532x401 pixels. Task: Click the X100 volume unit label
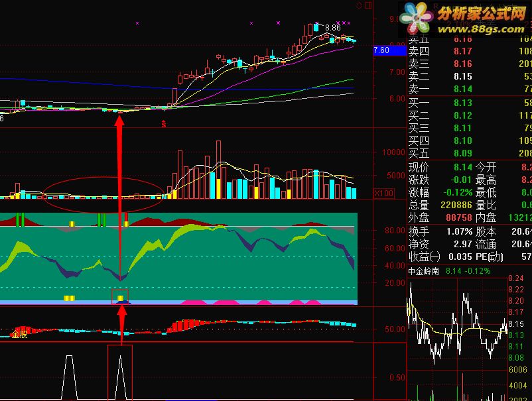[383, 194]
